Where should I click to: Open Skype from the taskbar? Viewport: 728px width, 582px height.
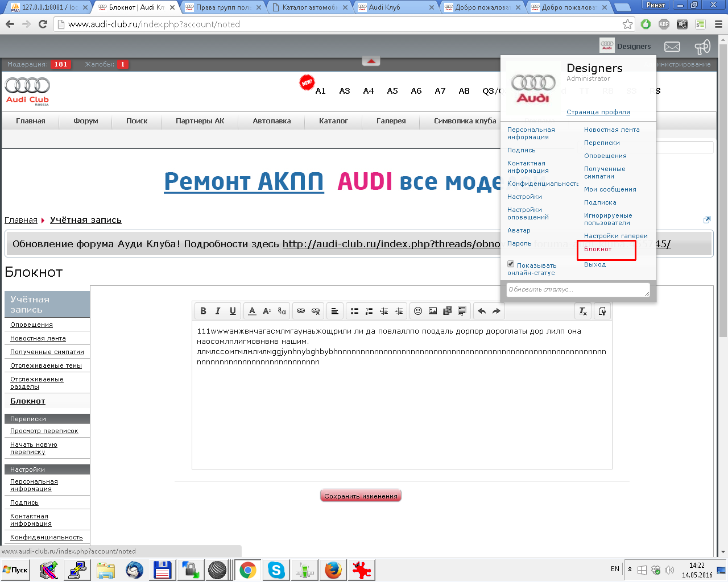[276, 569]
